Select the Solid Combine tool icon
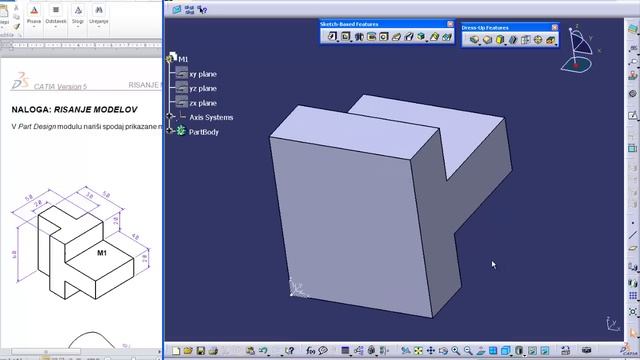 pyautogui.click(x=421, y=37)
